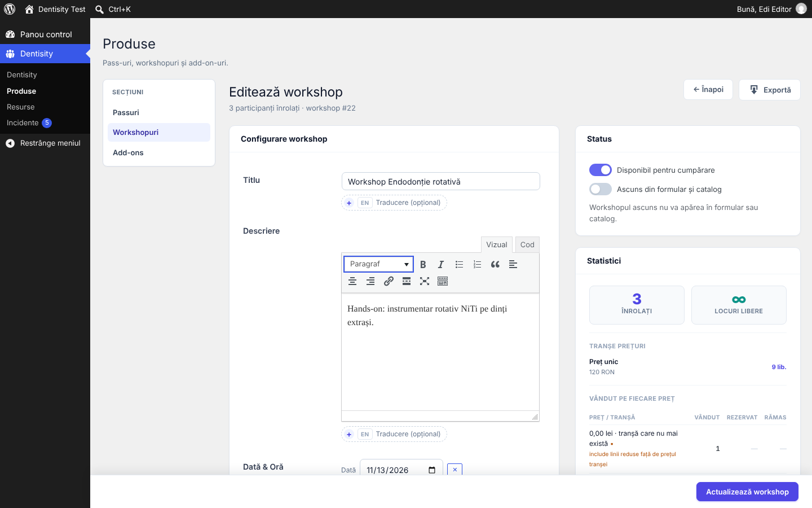Insert the Read More tag
Screen dimensions: 812x508
pos(407,281)
